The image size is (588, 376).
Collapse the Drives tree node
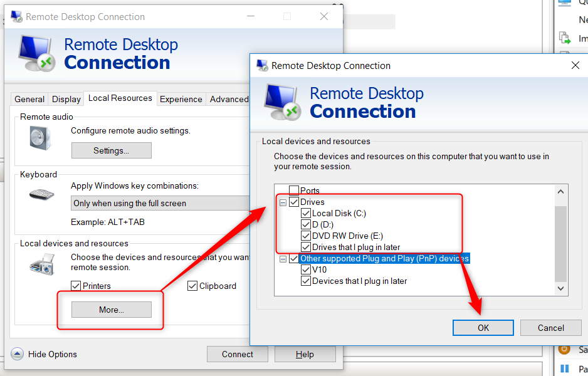[x=283, y=203]
